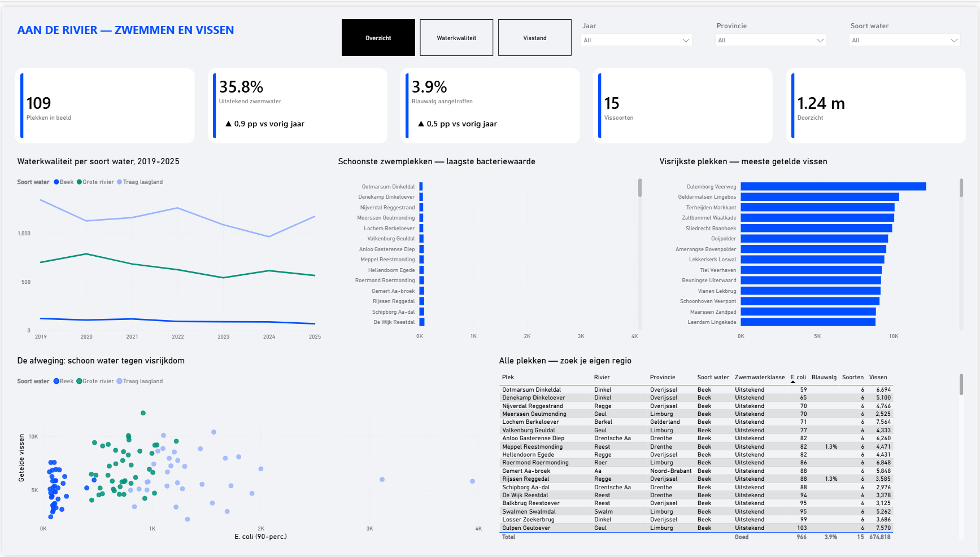Click the Alle plekken table scrollbar
The height and width of the screenshot is (557, 980).
(x=961, y=384)
